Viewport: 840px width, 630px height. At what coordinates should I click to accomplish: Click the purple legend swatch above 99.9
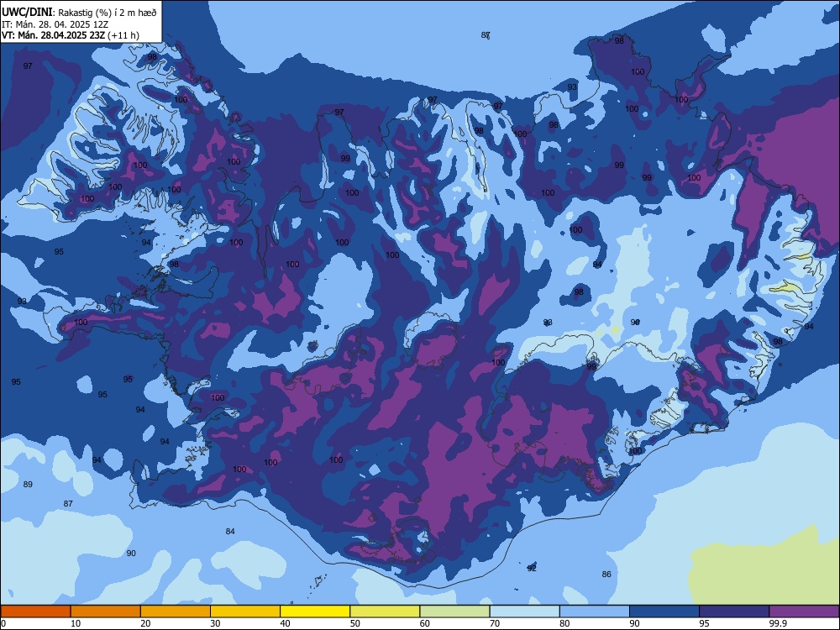tap(804, 612)
